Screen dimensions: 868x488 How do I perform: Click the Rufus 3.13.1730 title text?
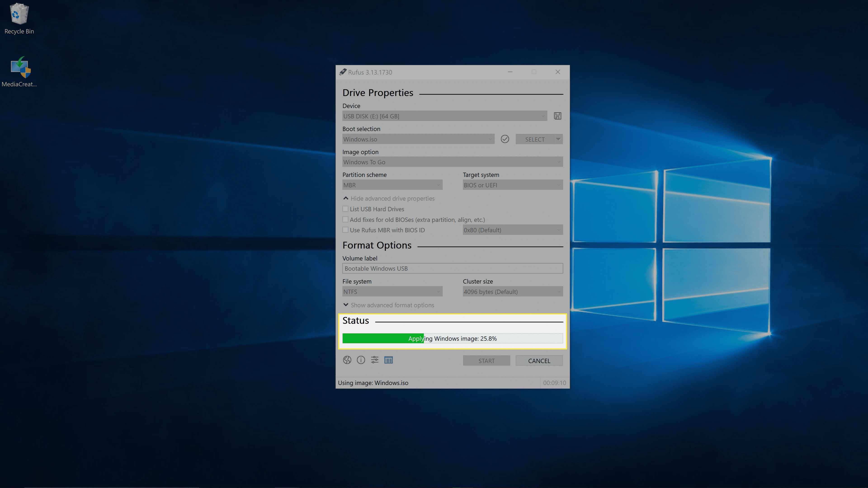pyautogui.click(x=370, y=72)
